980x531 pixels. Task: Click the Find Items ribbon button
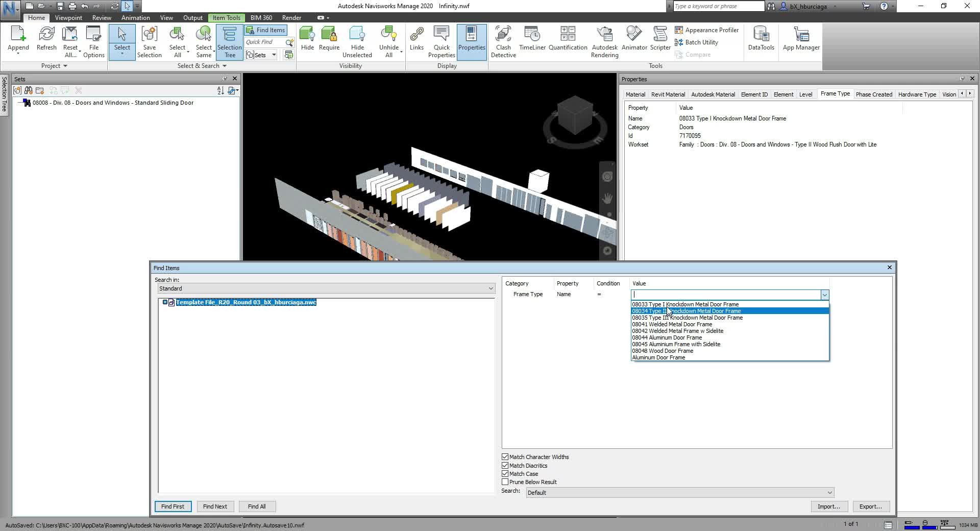[265, 30]
